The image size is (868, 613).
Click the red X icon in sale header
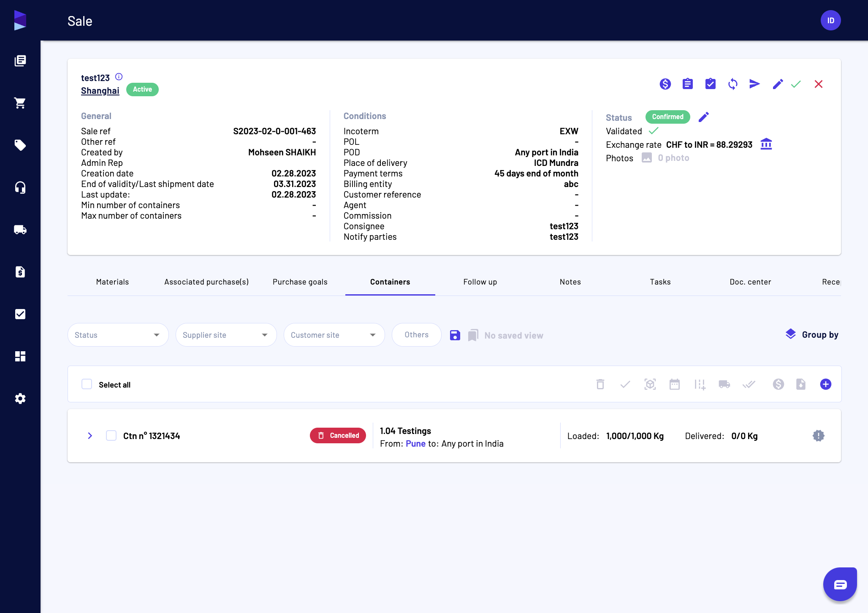click(x=819, y=84)
